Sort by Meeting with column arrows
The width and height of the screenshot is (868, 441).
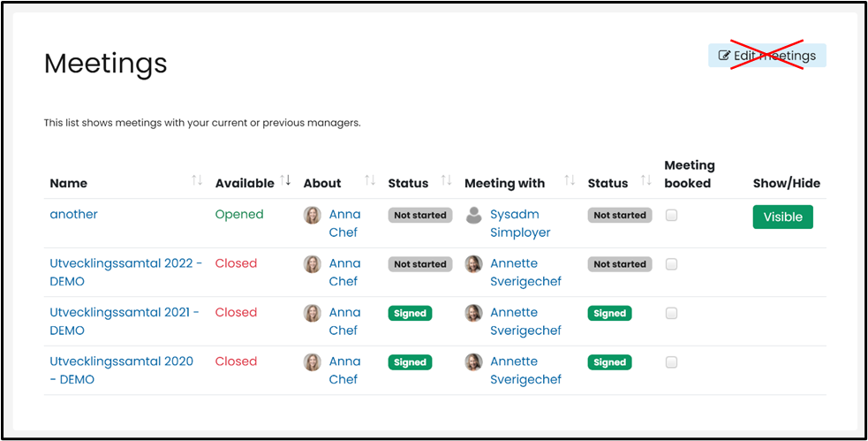pos(570,181)
